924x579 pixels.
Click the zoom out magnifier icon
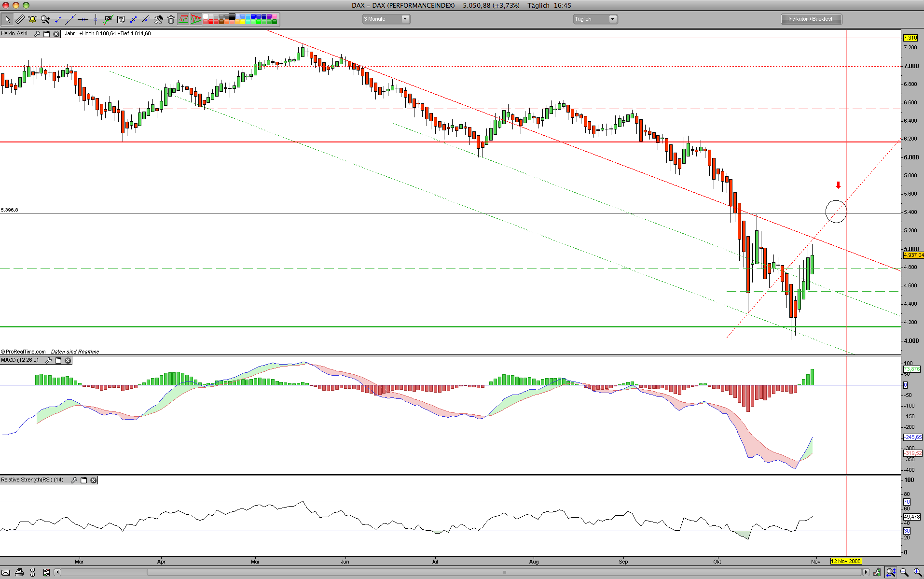tap(905, 573)
